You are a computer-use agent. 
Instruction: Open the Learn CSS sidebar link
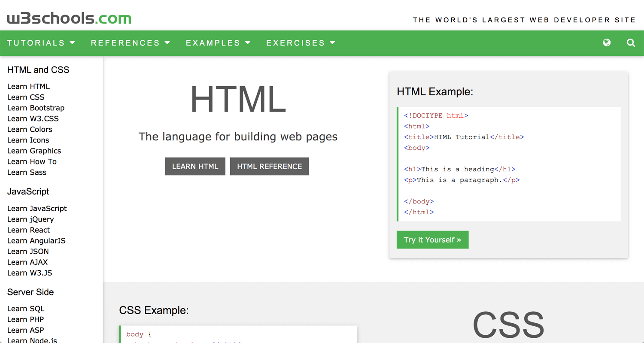click(26, 97)
